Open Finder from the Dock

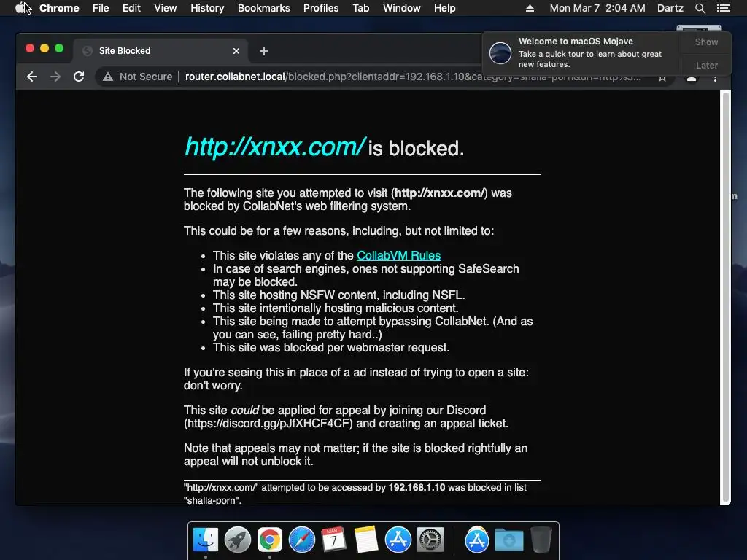(206, 540)
